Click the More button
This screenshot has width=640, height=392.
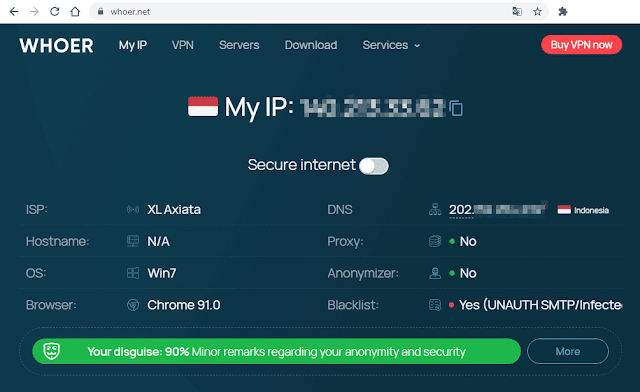click(568, 351)
